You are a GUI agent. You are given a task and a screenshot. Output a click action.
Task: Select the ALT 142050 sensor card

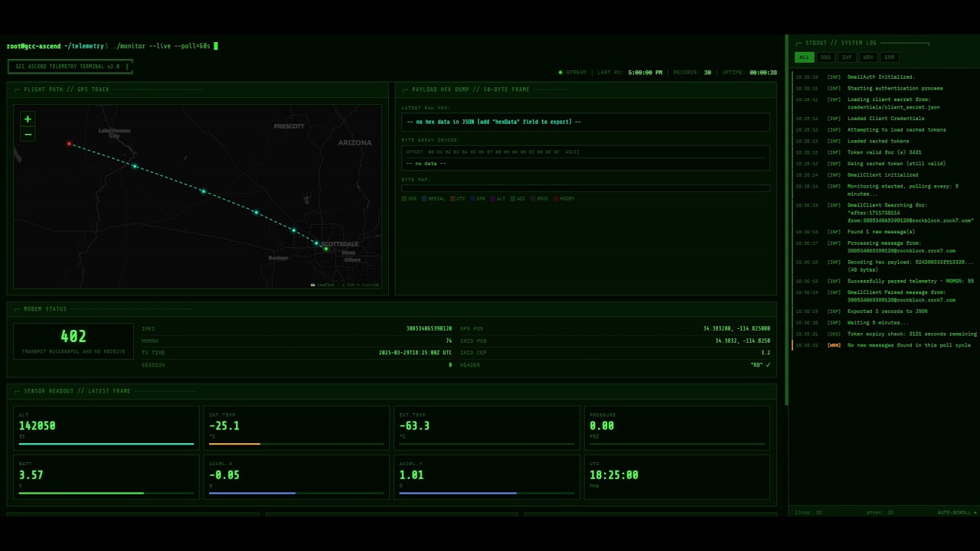(106, 428)
